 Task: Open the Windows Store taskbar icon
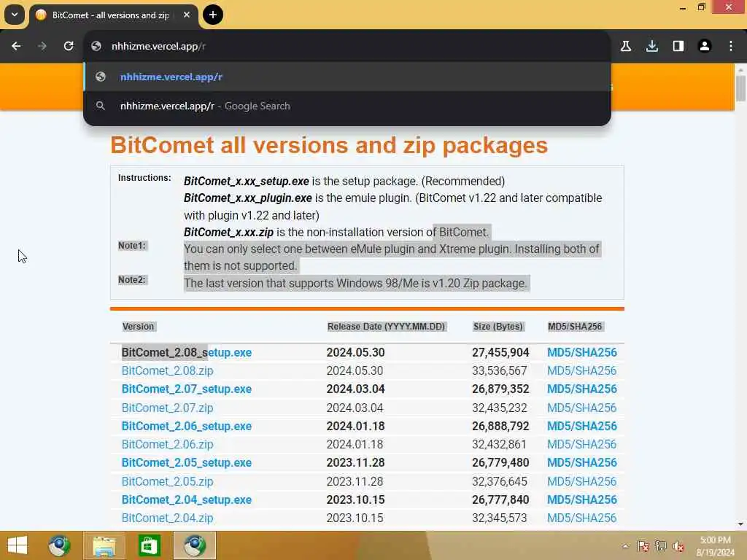coord(149,545)
